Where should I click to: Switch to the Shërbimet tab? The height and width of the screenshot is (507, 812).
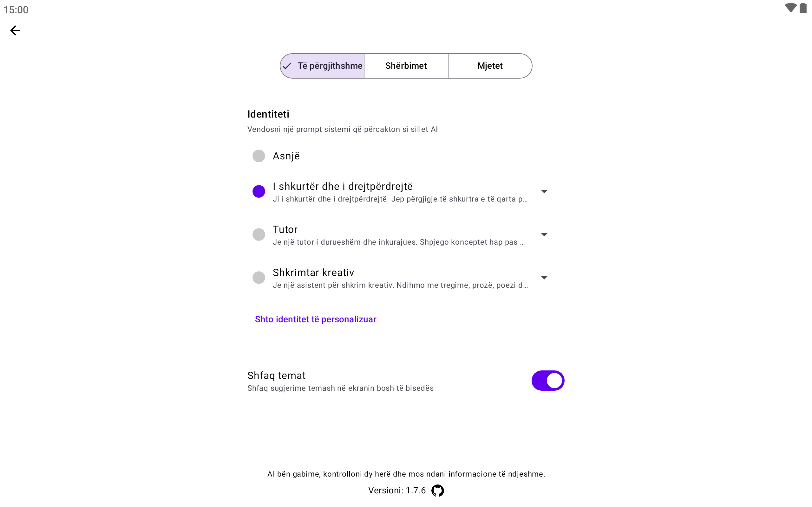[406, 66]
